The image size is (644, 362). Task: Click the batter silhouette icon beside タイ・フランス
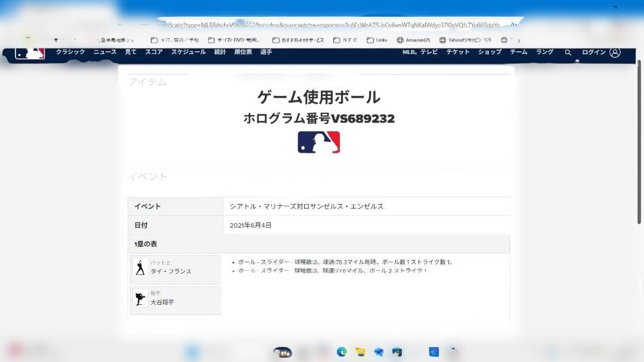[x=140, y=268]
